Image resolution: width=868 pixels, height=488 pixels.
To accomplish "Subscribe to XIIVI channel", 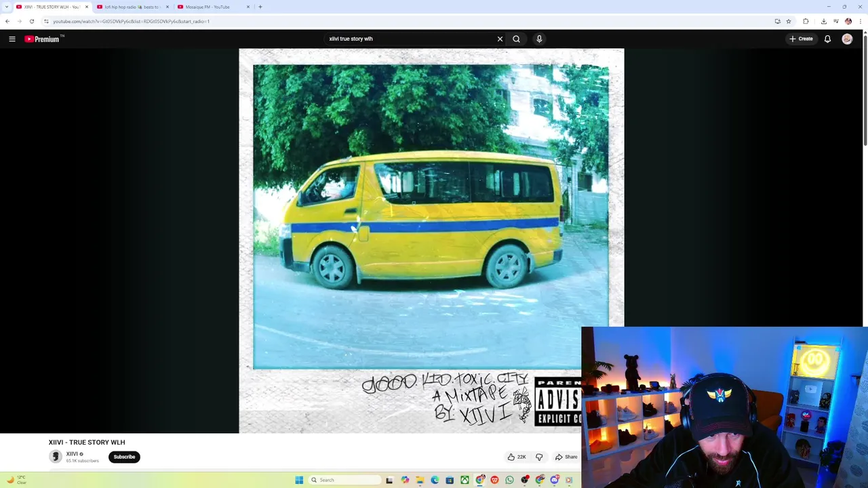I will click(124, 457).
